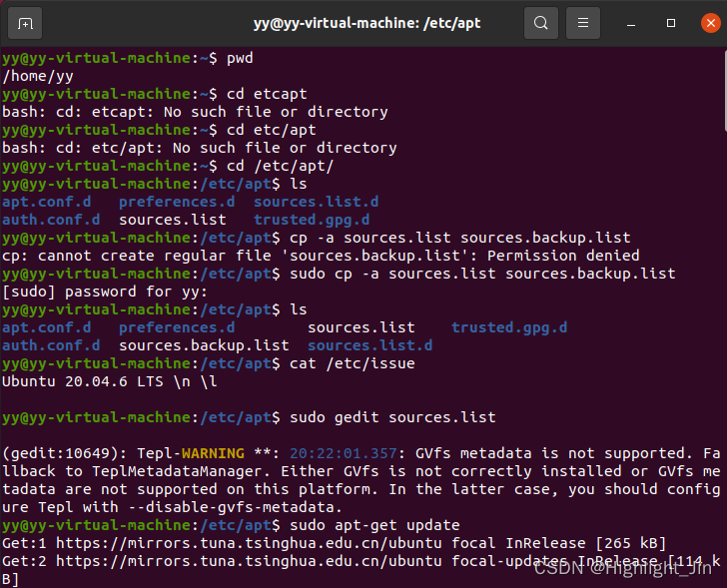
Task: Click 'auth.conf.d' in the first ls output
Action: (x=51, y=220)
